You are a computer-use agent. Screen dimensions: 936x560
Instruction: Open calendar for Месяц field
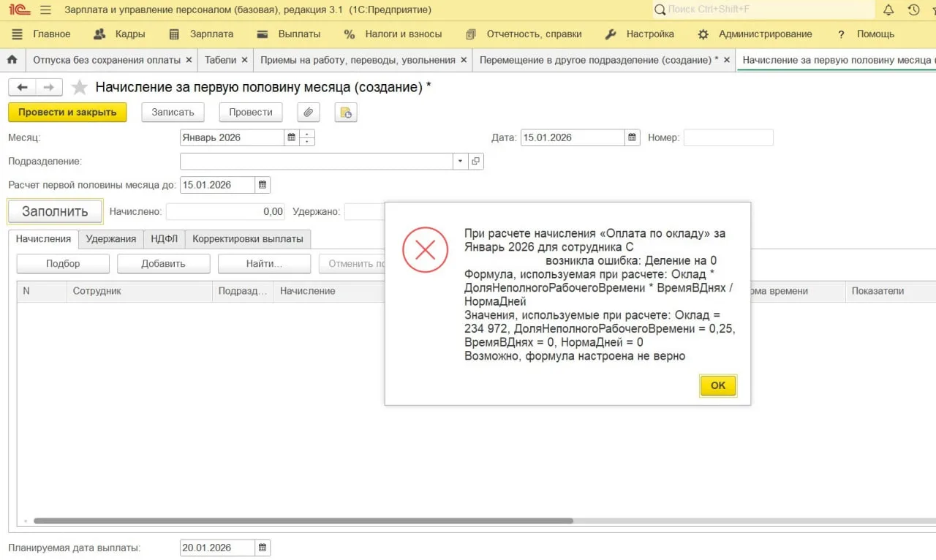coord(292,137)
